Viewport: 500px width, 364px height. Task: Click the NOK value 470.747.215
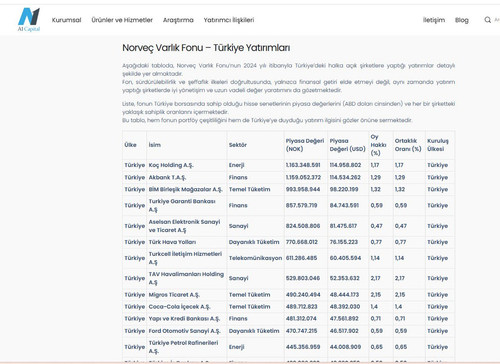tap(301, 331)
